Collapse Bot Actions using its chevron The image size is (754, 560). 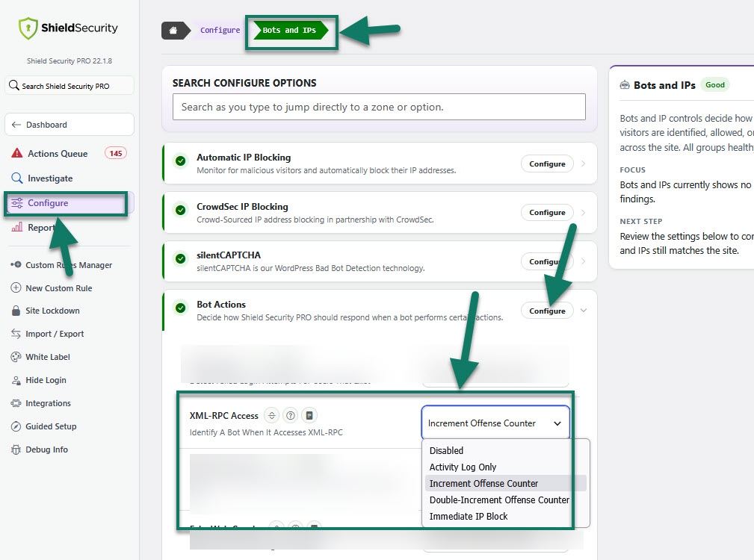pyautogui.click(x=584, y=311)
